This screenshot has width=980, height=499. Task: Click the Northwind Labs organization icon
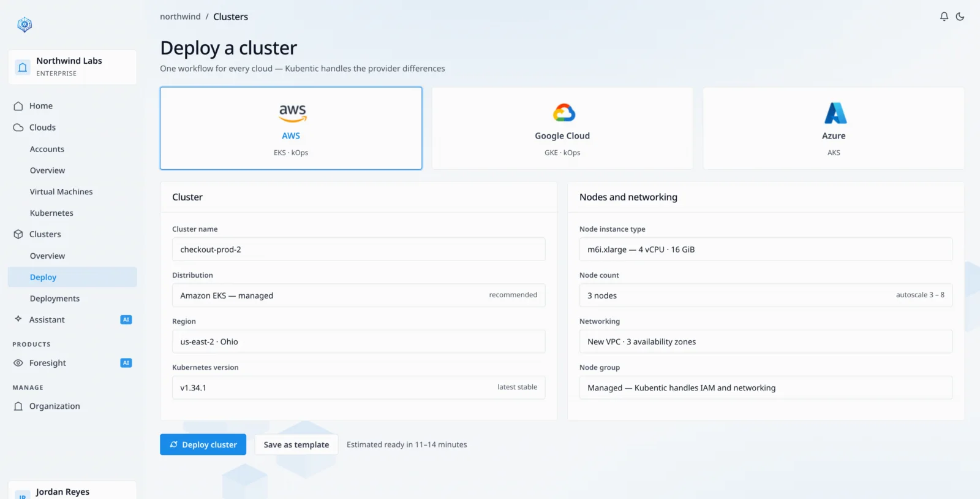point(23,67)
